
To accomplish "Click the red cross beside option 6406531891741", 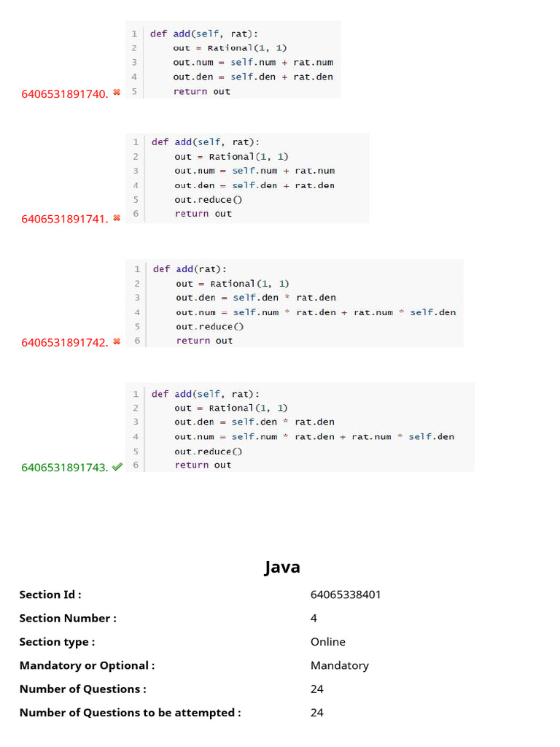I will [x=117, y=218].
